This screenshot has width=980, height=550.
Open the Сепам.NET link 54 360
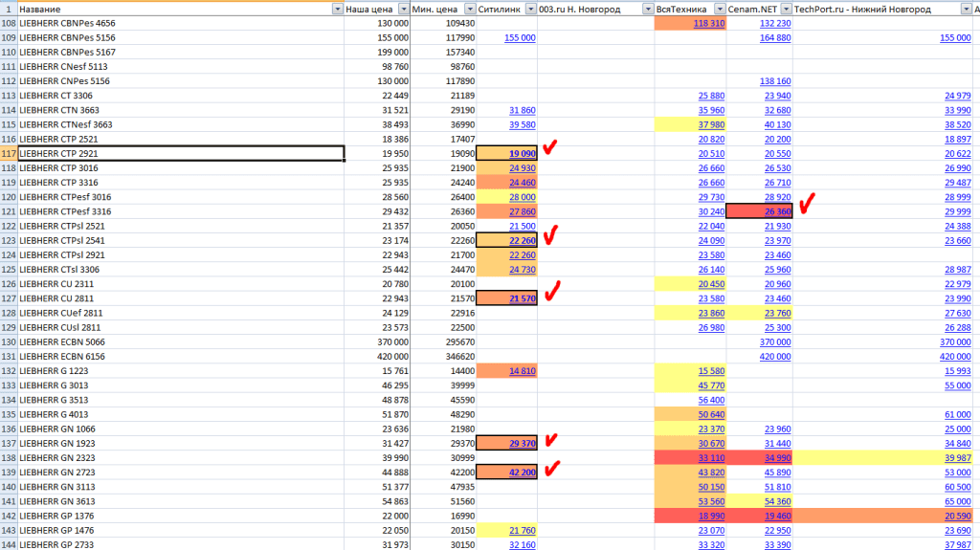click(777, 502)
